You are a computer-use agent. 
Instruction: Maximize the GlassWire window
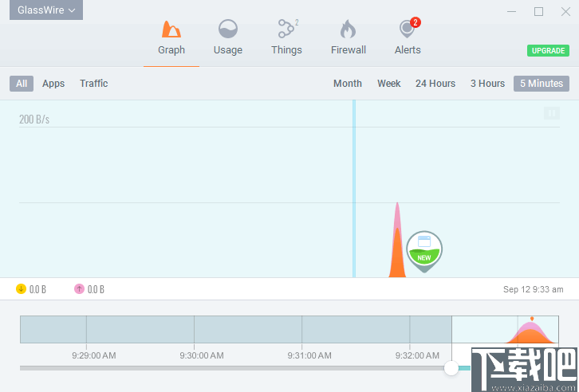click(539, 11)
